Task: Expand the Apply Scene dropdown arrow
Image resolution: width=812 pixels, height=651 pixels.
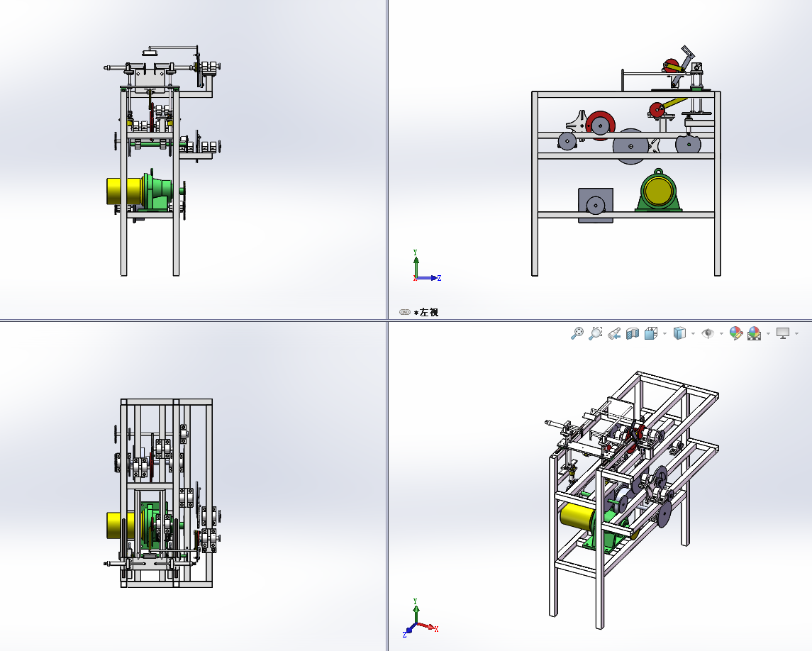Action: 768,333
